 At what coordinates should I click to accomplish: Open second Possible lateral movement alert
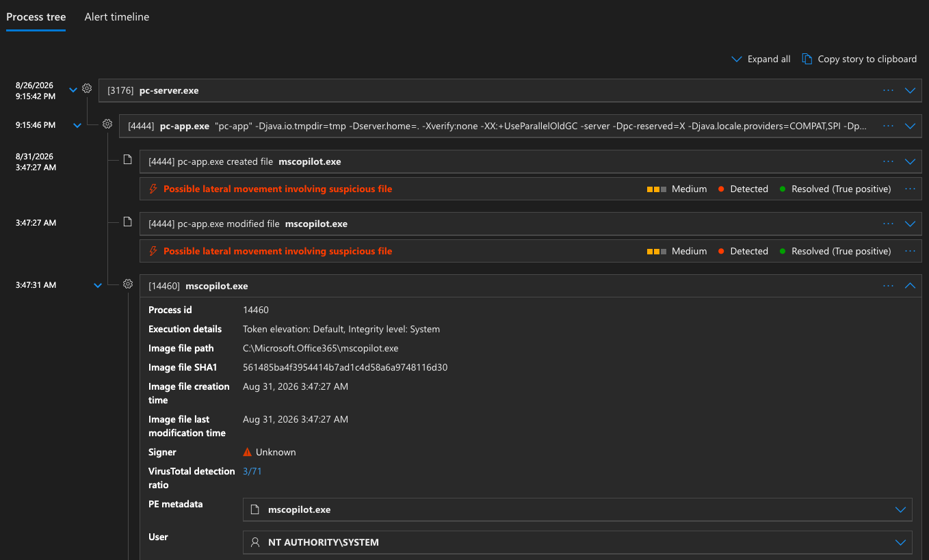(278, 251)
